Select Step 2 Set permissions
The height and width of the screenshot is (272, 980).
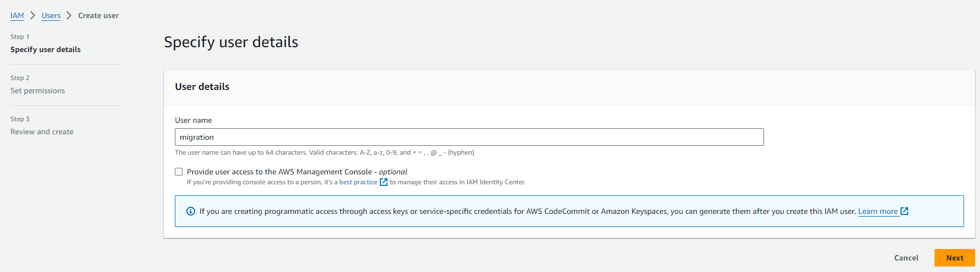coord(38,90)
